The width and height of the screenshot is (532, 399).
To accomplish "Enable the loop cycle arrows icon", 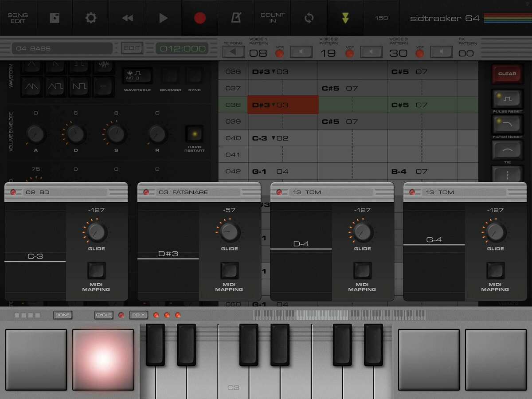I will (309, 18).
